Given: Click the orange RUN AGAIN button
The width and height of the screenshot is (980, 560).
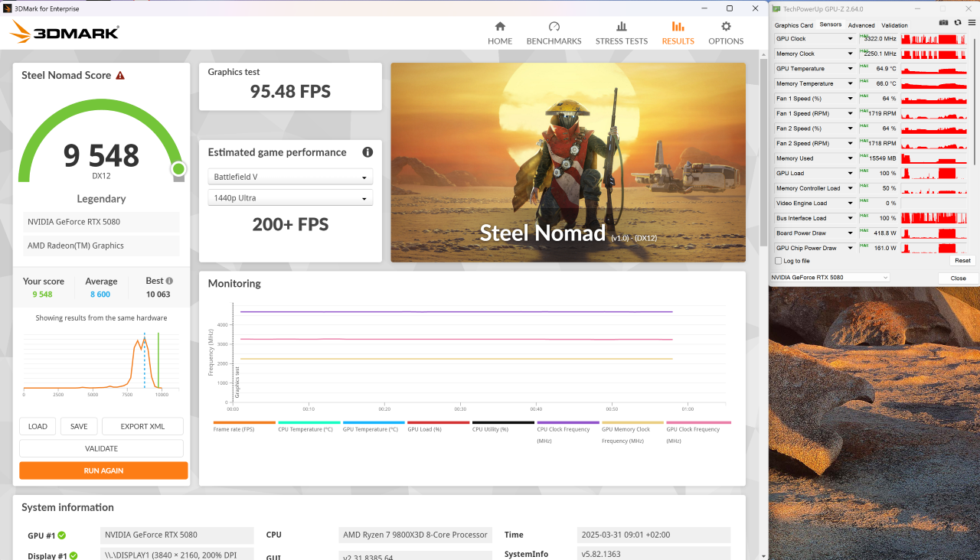Looking at the screenshot, I should coord(103,470).
